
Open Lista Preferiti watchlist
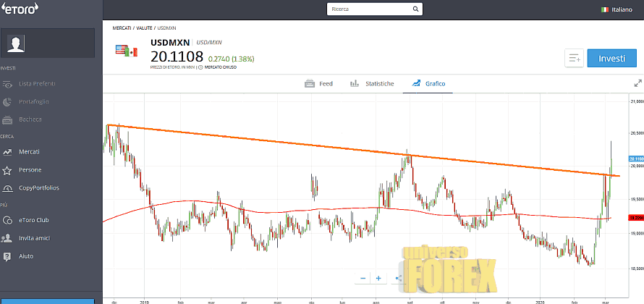36,84
